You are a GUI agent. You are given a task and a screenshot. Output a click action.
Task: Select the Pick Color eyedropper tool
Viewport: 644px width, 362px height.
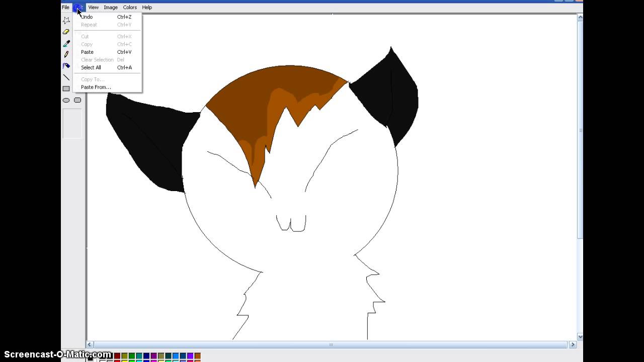coord(66,43)
